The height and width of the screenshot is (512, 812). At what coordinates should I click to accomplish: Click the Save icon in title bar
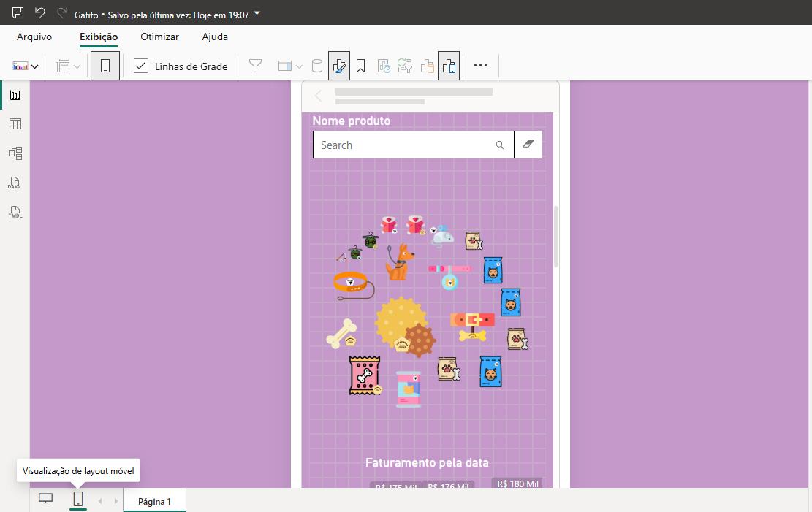[18, 13]
